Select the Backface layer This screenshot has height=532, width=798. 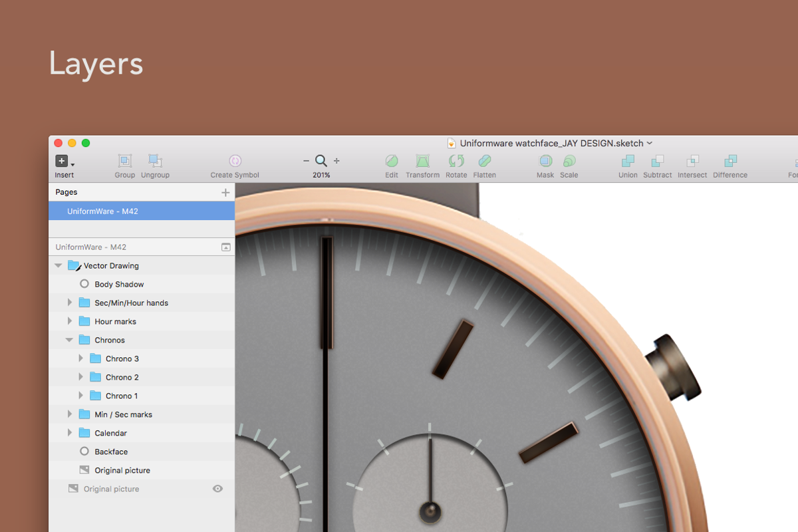[x=142, y=452]
